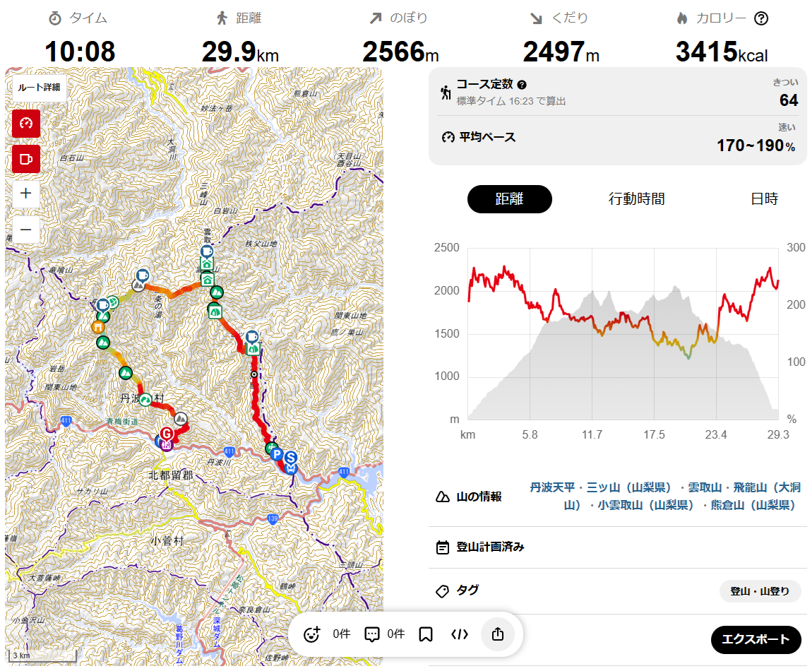Viewport: 812px width, 671px height.
Task: Add an emoji reaction
Action: pyautogui.click(x=312, y=634)
